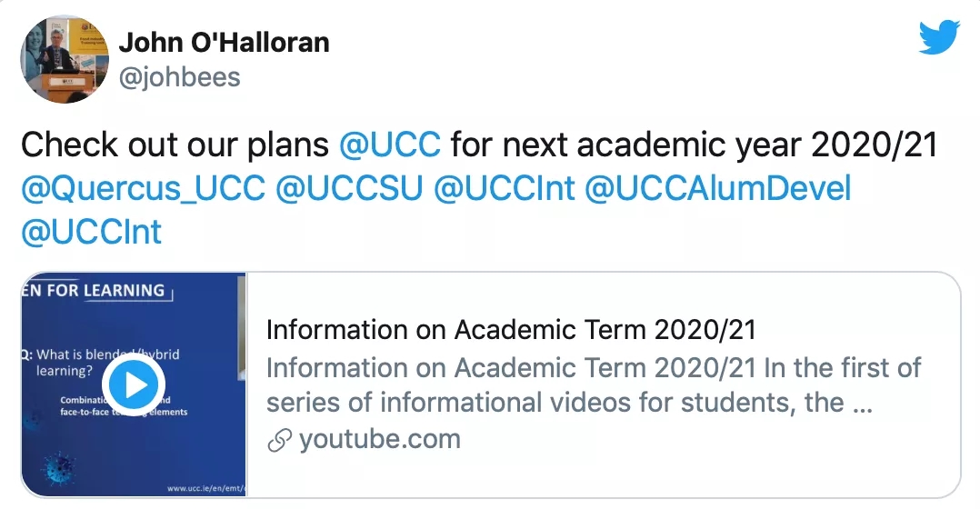Click the Twitter bird logo
980x509 pixels.
939,37
